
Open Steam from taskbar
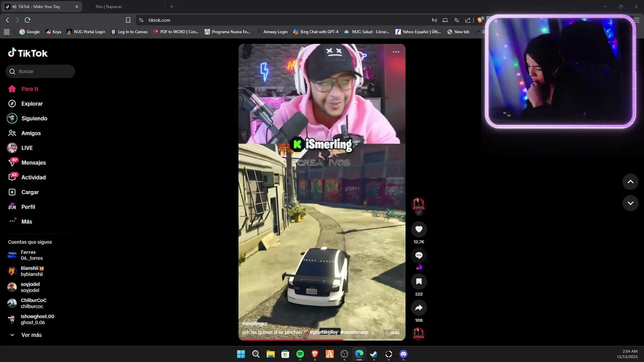374,354
